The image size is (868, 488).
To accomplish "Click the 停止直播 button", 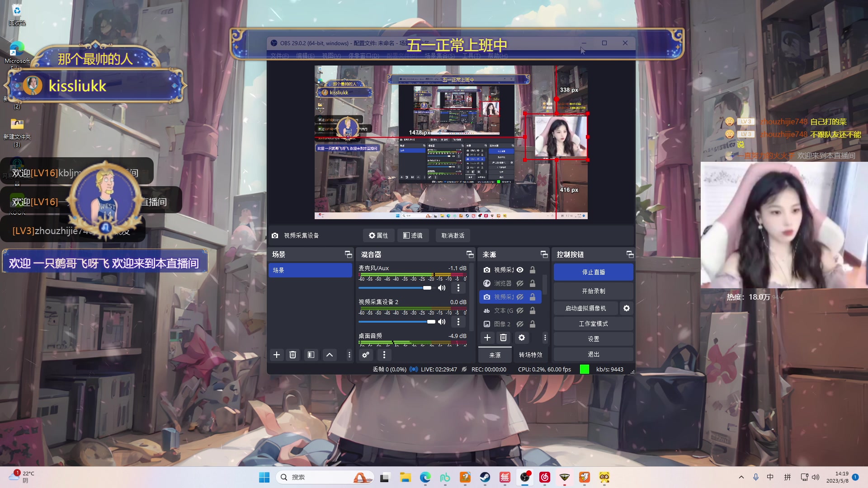I will pyautogui.click(x=593, y=272).
